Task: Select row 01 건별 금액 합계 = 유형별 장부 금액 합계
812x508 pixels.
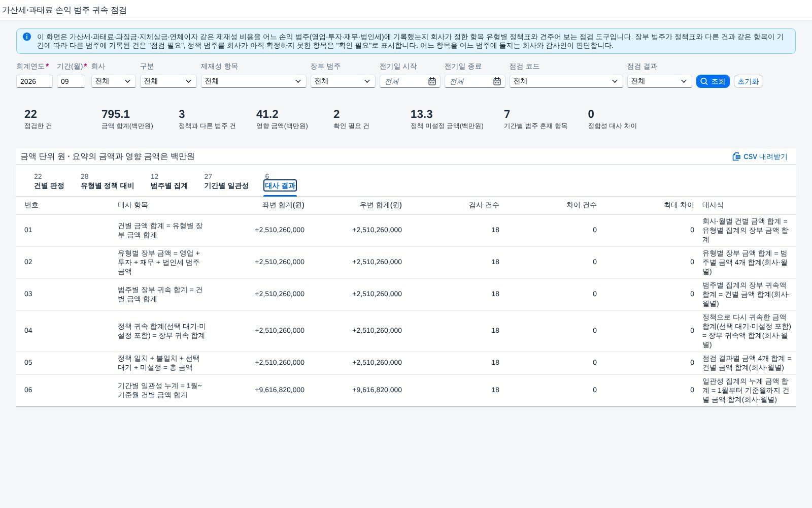Action: (x=406, y=231)
